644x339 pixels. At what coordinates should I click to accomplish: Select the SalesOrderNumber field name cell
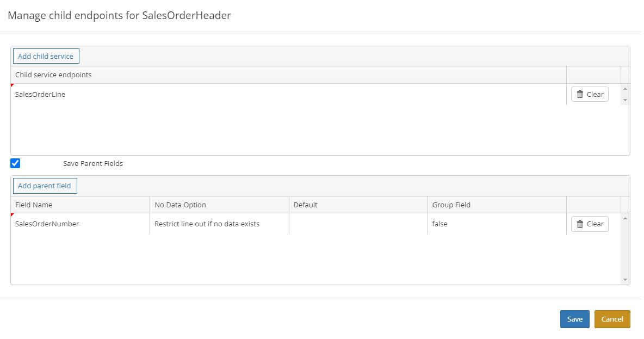pyautogui.click(x=81, y=224)
